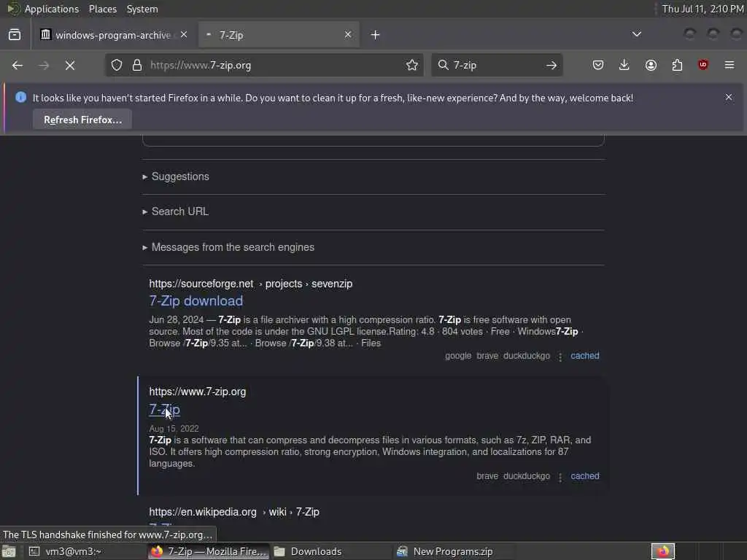Switch to Downloads window in taskbar
The width and height of the screenshot is (747, 560).
click(331, 551)
